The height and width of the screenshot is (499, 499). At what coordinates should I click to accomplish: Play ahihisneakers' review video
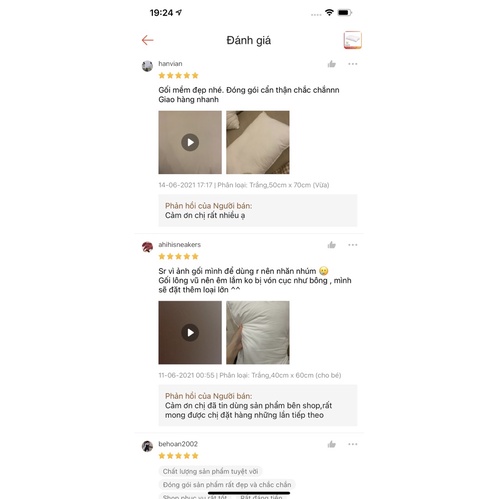[x=190, y=333]
